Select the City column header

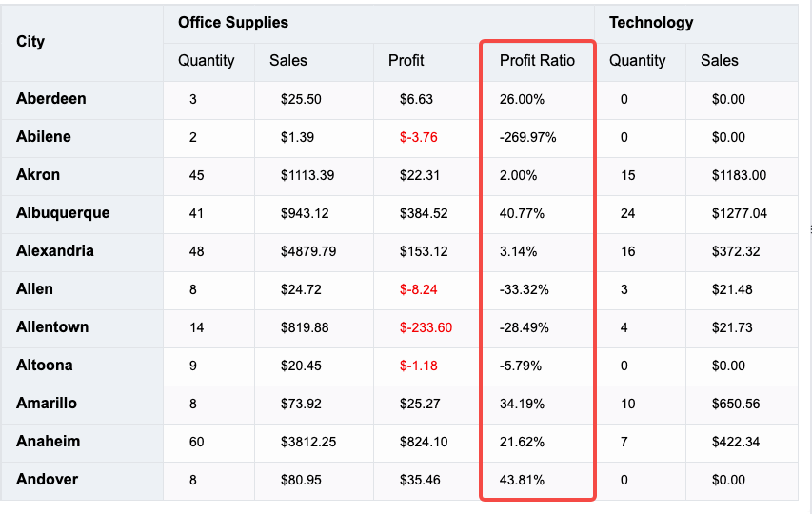coord(30,42)
